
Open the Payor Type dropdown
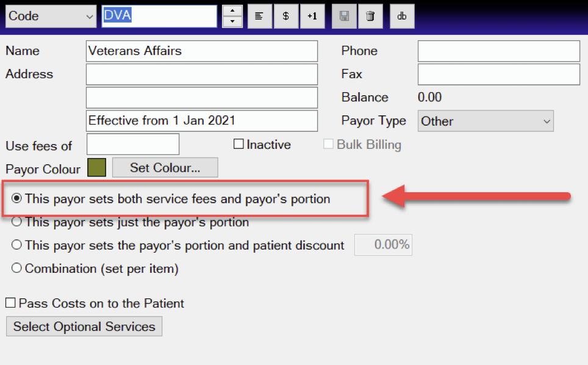486,121
